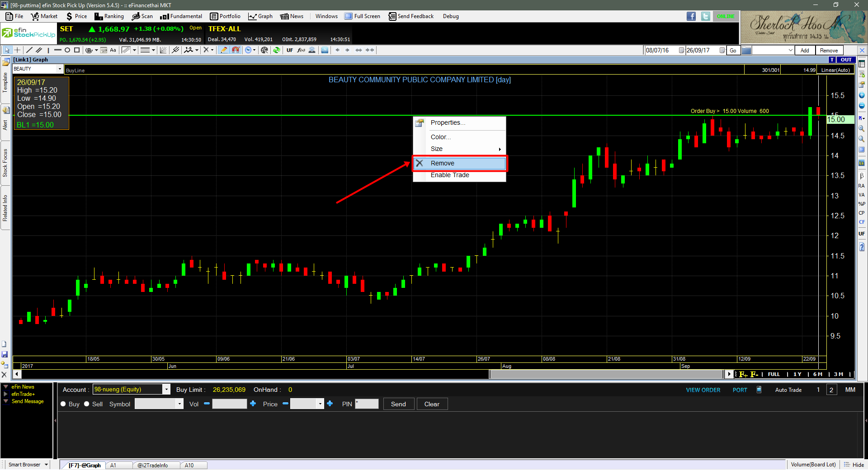Expand the Size submenu in context menu
This screenshot has width=868, height=470.
click(x=459, y=149)
